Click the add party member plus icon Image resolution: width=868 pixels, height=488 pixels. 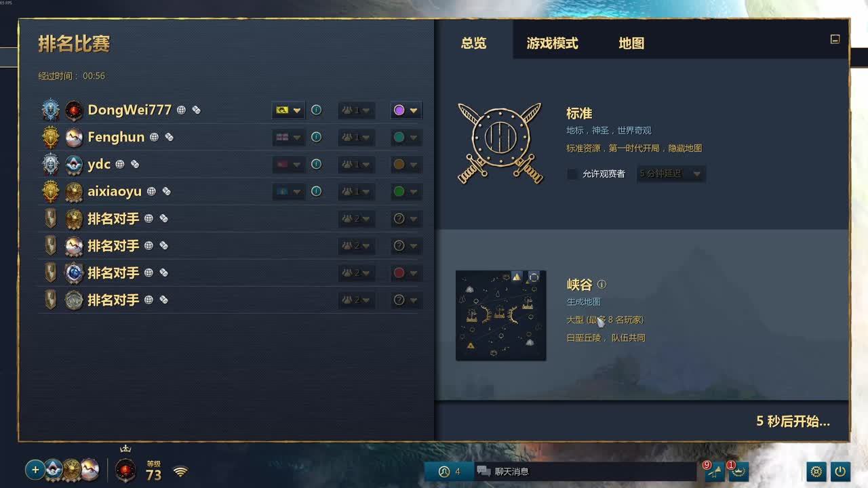pos(35,469)
